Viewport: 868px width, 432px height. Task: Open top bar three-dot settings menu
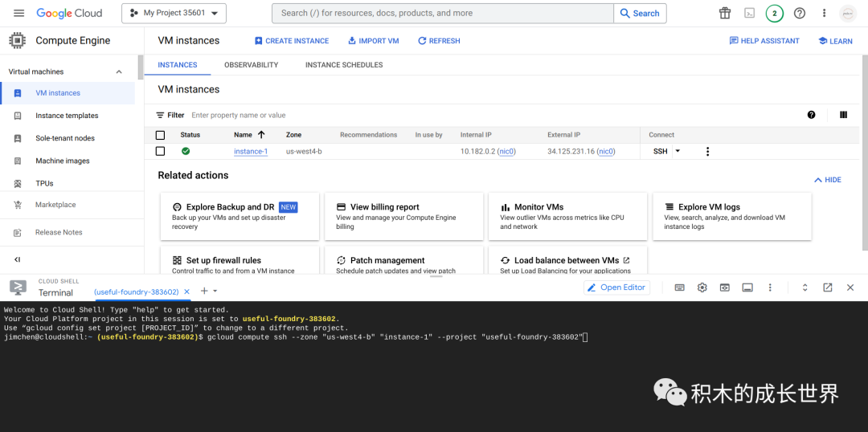(x=825, y=14)
